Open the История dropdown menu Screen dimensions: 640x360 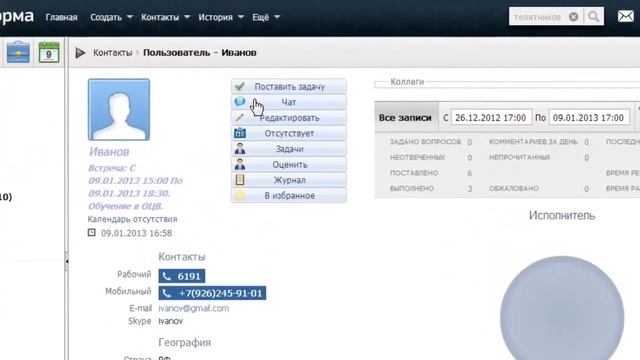coord(221,17)
